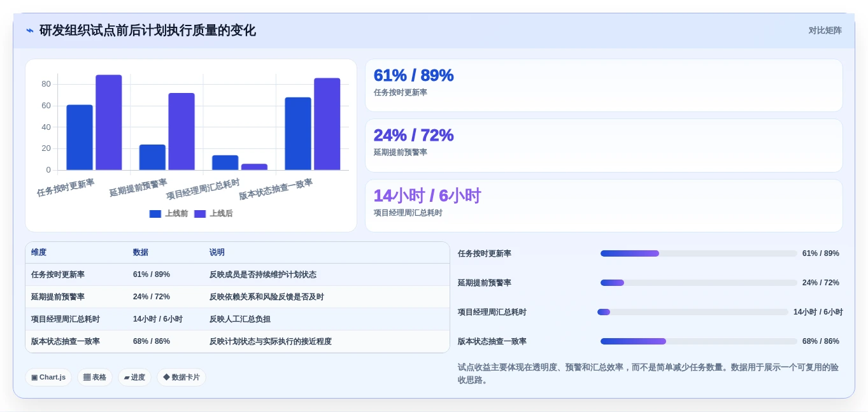Click the 上线后 bar for 任务按时更新率
Screen dimensions: 868x412
109,122
